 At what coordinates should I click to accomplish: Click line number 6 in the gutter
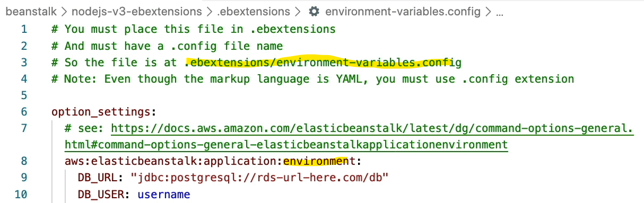pyautogui.click(x=23, y=112)
